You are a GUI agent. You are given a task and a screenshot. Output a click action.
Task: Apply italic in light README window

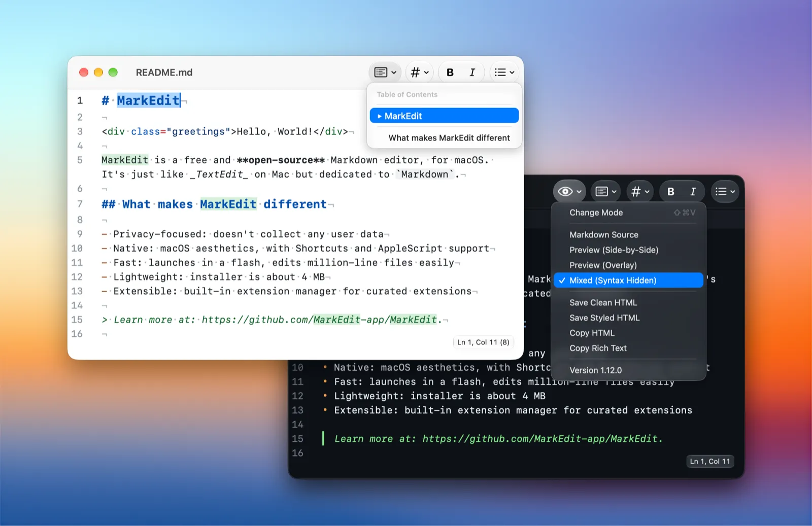(472, 73)
